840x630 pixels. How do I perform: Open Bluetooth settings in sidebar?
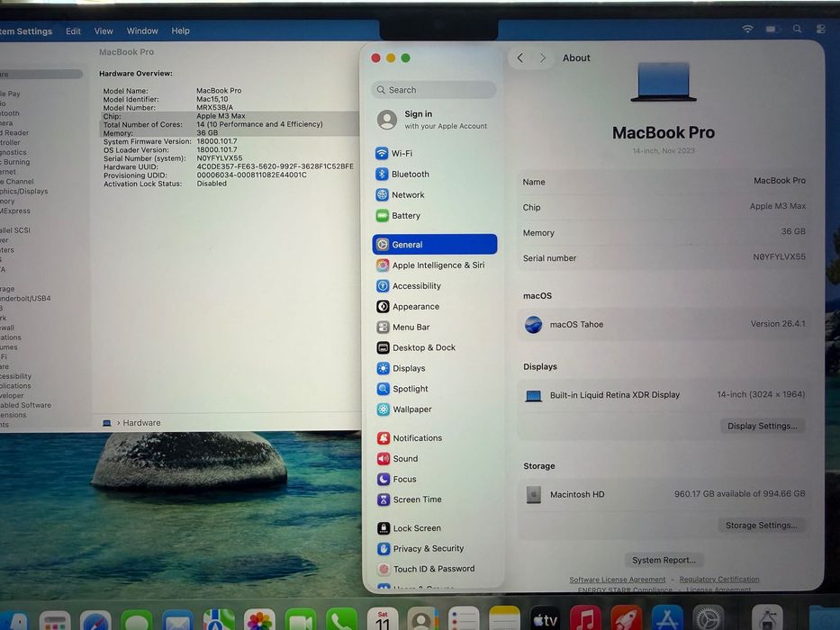pos(434,174)
